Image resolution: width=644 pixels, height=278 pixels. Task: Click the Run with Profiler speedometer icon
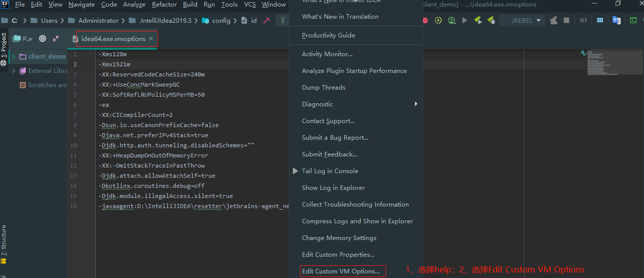(451, 21)
